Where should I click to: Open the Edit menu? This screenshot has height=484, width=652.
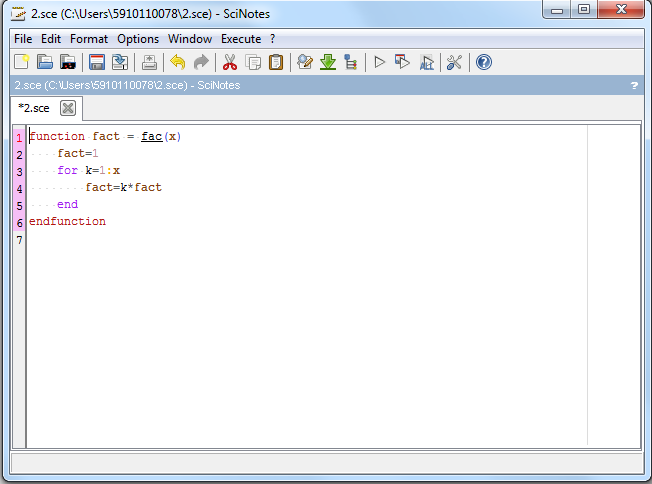(x=51, y=39)
